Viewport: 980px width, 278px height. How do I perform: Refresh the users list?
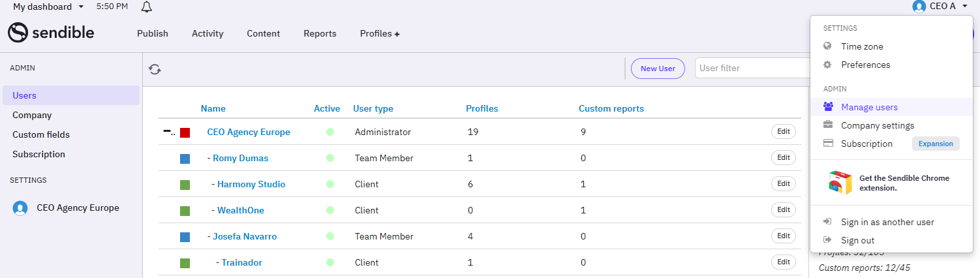[x=155, y=69]
